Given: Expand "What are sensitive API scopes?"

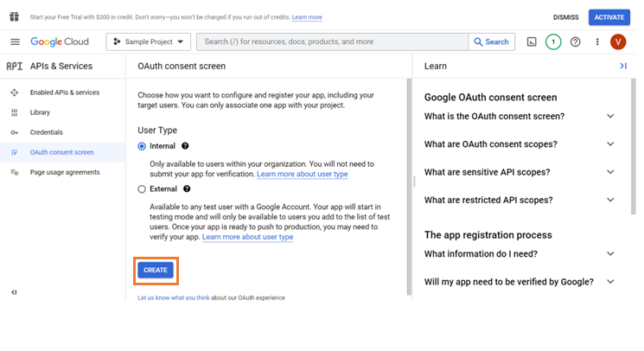Looking at the screenshot, I should pyautogui.click(x=610, y=172).
